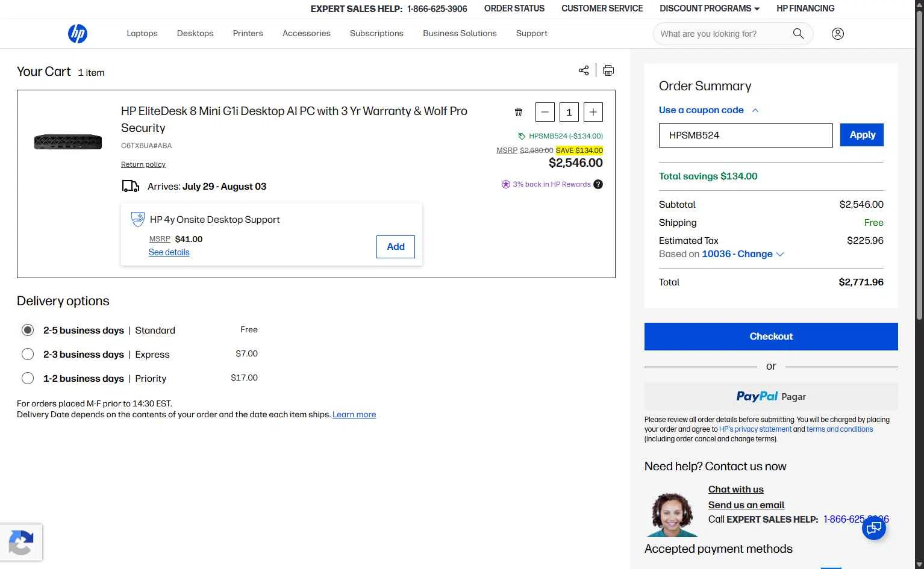Pay with the PayPal Pagar button
This screenshot has height=569, width=924.
tap(771, 396)
